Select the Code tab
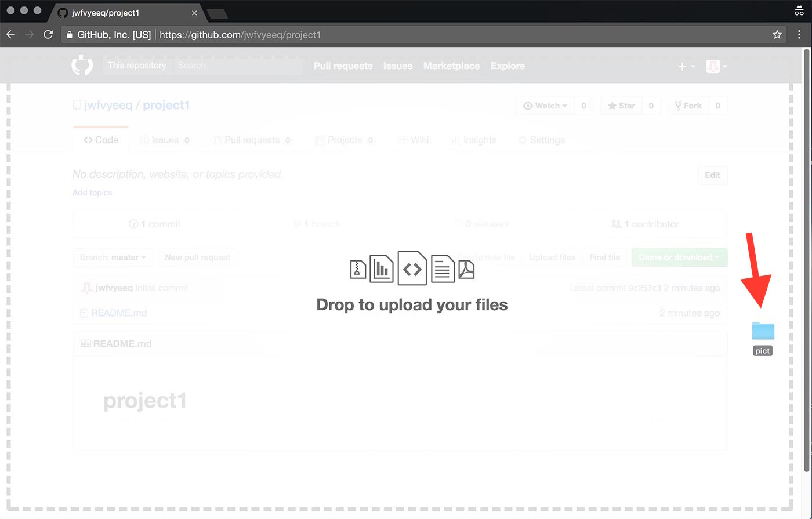 coord(101,140)
